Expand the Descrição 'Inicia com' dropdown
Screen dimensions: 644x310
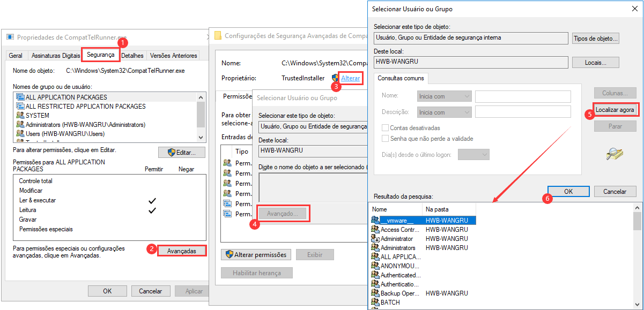click(x=444, y=112)
